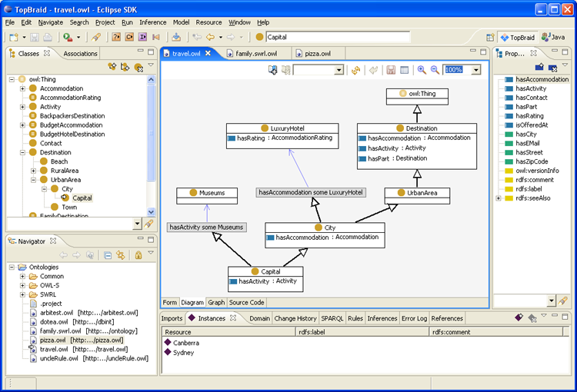
Task: Expand the RuralArea class node
Action: 34,171
